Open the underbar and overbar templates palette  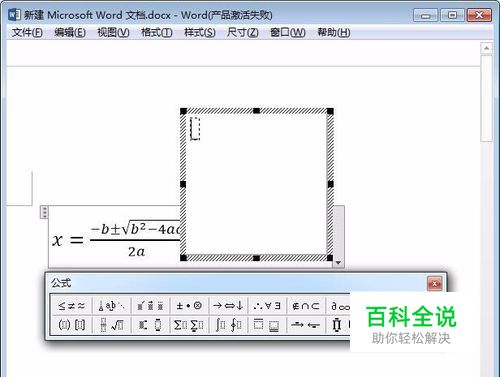coord(267,325)
